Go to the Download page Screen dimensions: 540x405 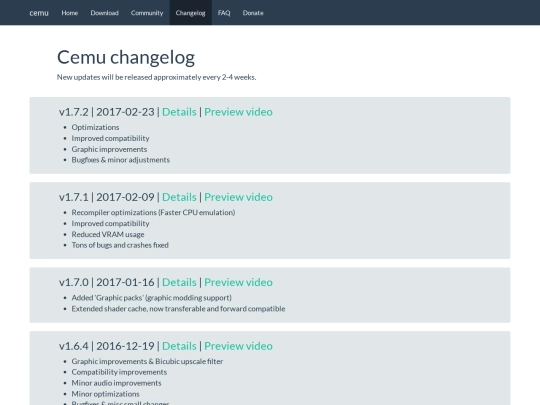(104, 13)
